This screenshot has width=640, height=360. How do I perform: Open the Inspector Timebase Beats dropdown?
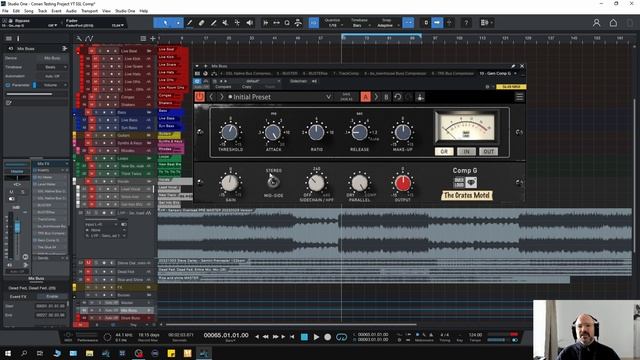(52, 67)
